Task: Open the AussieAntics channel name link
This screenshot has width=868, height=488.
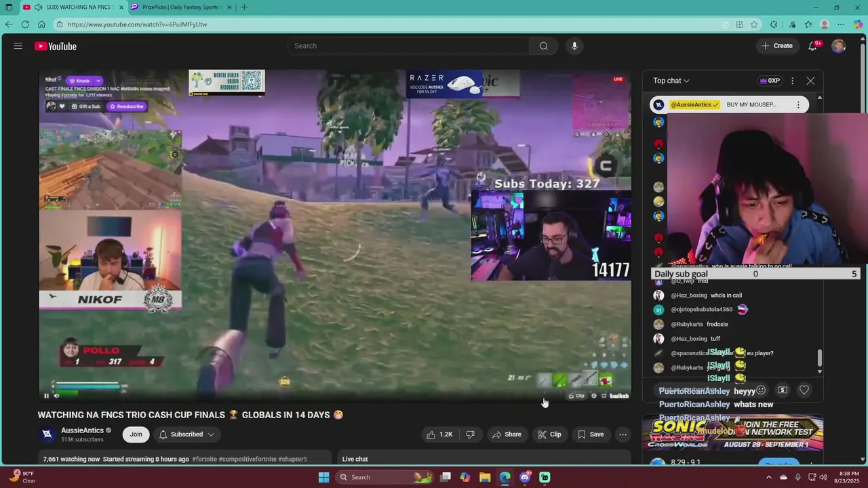Action: pyautogui.click(x=82, y=430)
